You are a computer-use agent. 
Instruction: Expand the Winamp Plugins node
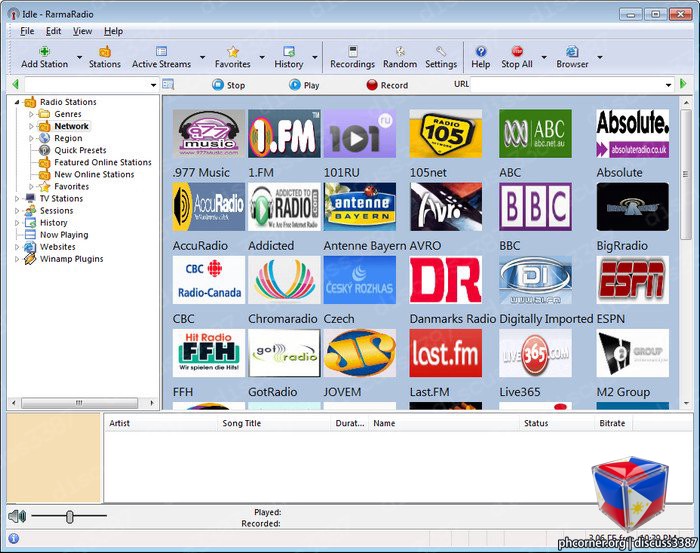(x=17, y=259)
